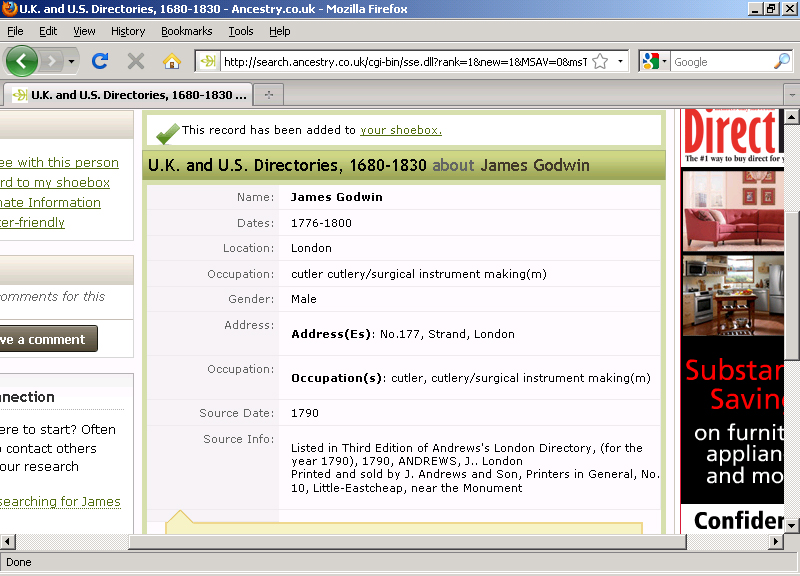This screenshot has width=800, height=576.
Task: Open the Bookmarks menu
Action: (x=187, y=31)
